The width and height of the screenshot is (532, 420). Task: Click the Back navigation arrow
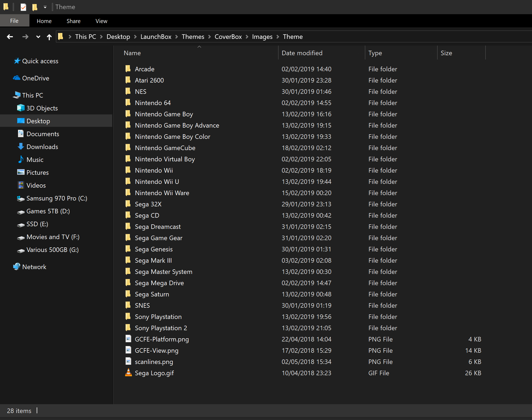click(10, 37)
